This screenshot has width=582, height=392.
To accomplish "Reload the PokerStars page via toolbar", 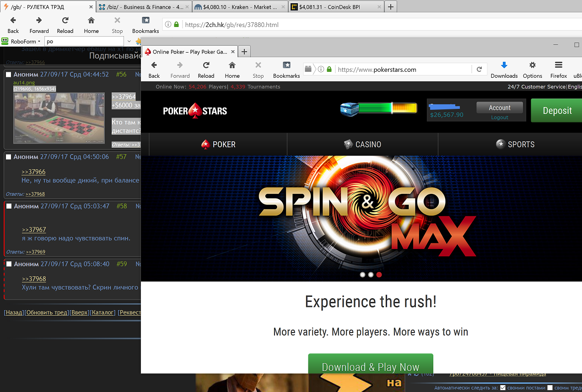I will click(206, 65).
